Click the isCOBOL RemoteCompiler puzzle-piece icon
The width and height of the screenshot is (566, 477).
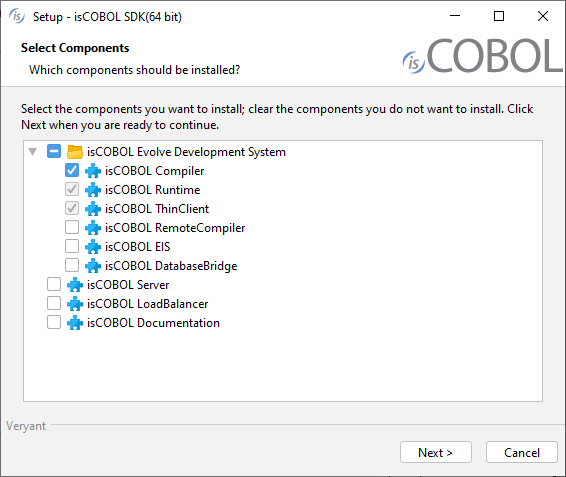(93, 228)
